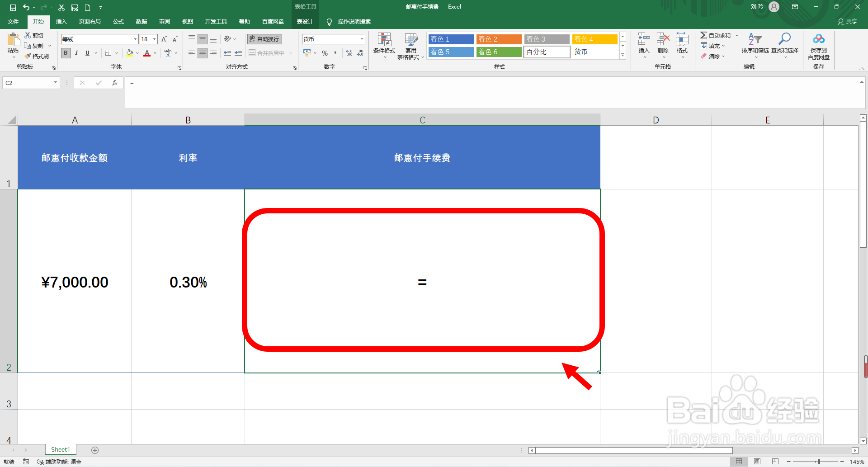Switch to the 公式 Formulas tab
Screen dimensions: 868x467
(118, 22)
